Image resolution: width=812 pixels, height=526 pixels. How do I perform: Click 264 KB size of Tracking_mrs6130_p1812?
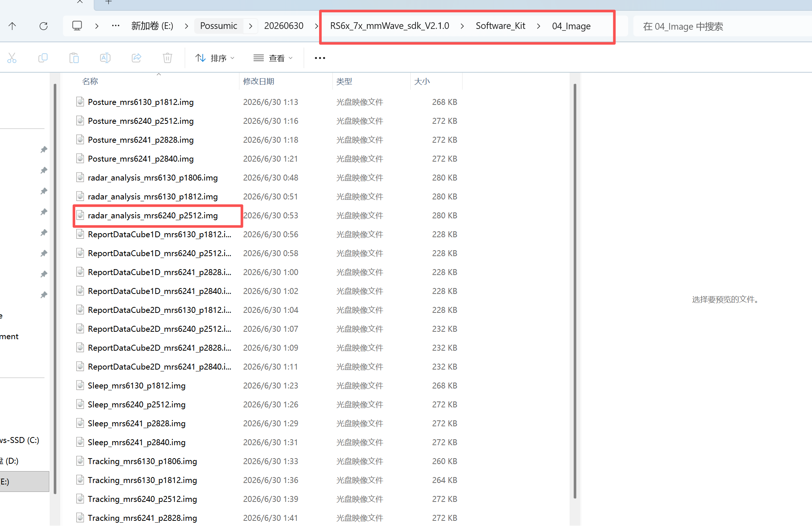444,480
